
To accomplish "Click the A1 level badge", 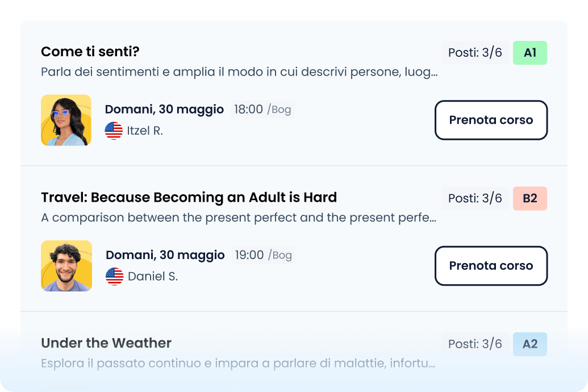I will (529, 53).
